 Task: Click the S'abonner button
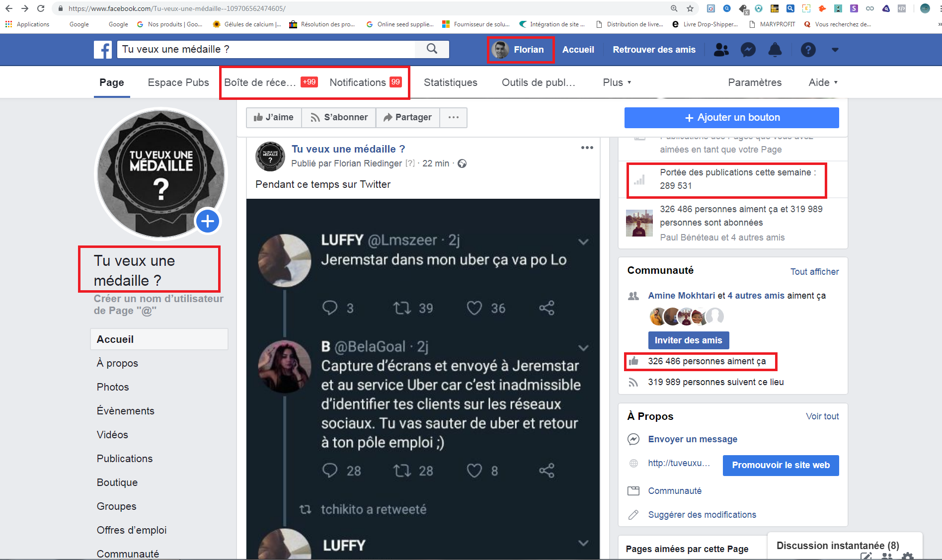(339, 118)
